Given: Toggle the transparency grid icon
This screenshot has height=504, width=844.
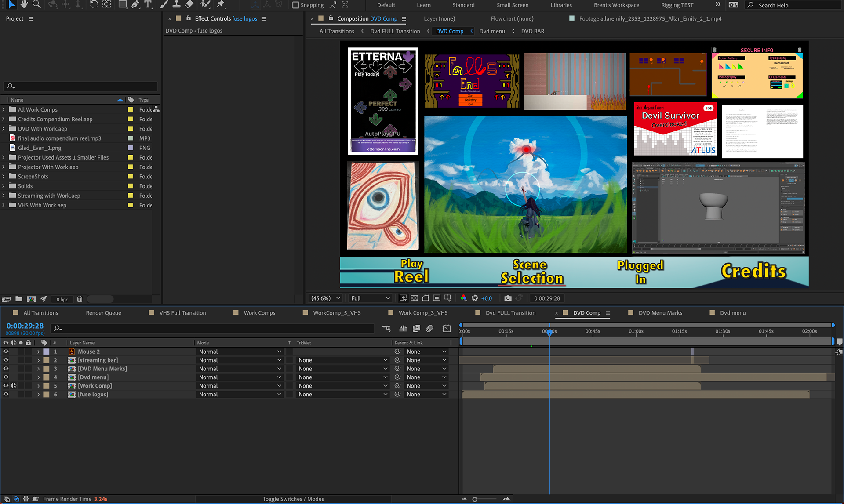Looking at the screenshot, I should (414, 298).
